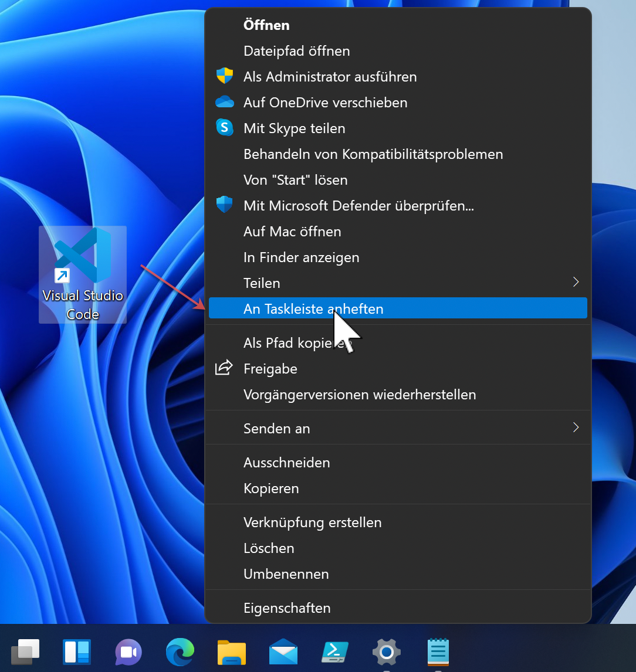Click the Microsoft Defender shield icon

point(225,205)
